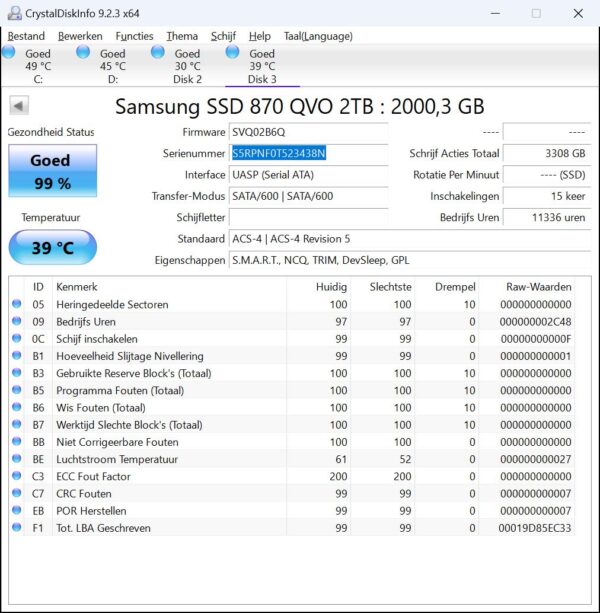This screenshot has width=600, height=613.
Task: Click the Kenmerk column header
Action: click(x=169, y=287)
